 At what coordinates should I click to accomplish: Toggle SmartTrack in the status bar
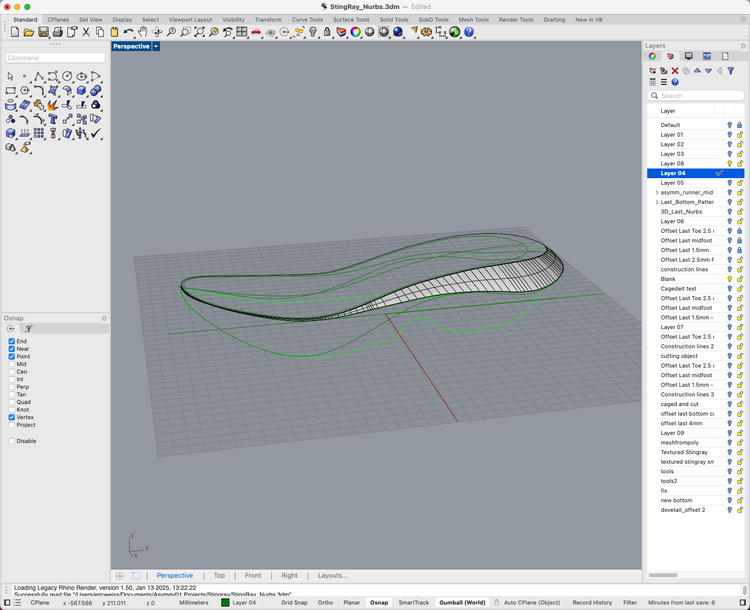414,603
